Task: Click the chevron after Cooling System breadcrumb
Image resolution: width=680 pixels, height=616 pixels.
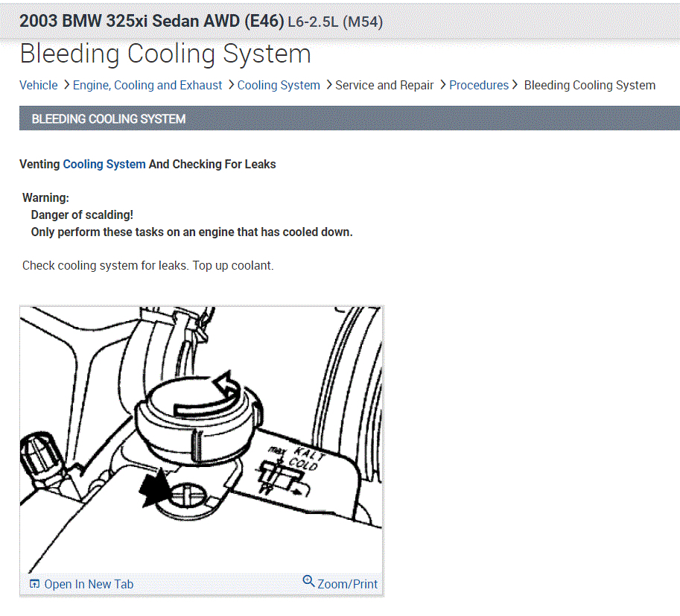Action: (x=328, y=85)
